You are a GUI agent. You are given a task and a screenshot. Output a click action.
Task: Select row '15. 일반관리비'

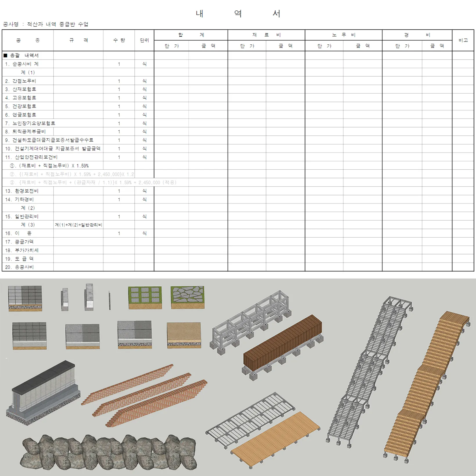pos(238,216)
